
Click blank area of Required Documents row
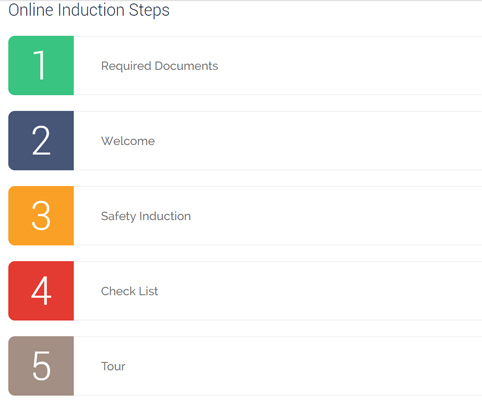tap(350, 65)
